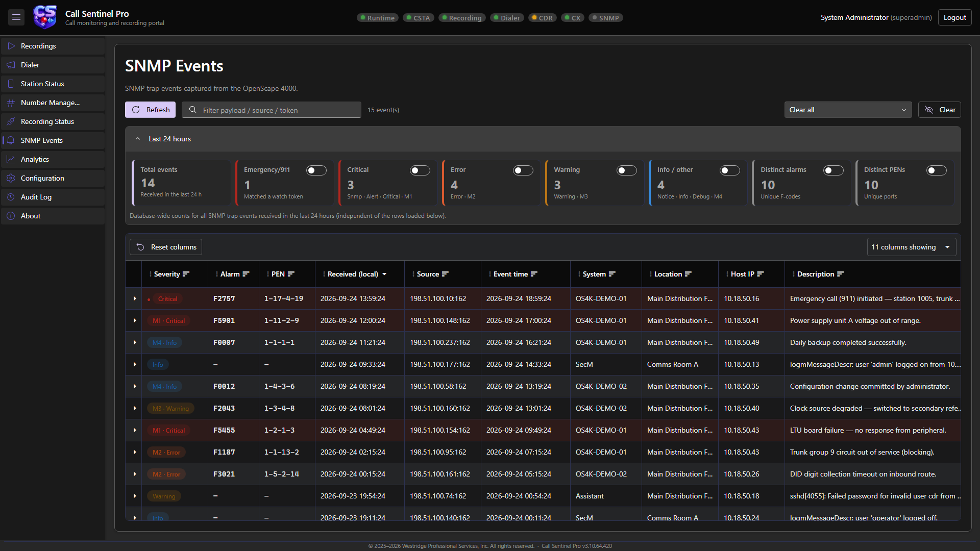The height and width of the screenshot is (551, 980).
Task: Click the search magnifier icon
Action: click(x=192, y=110)
